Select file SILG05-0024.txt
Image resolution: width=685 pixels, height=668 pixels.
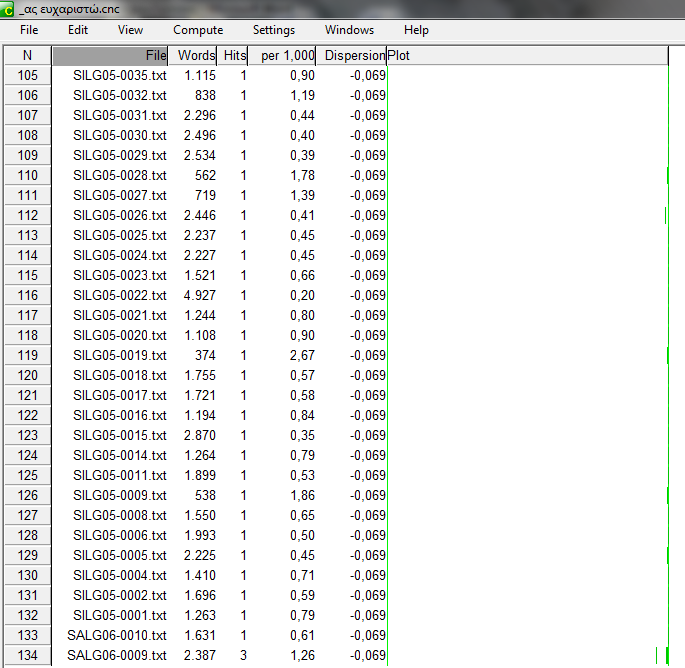pos(120,256)
